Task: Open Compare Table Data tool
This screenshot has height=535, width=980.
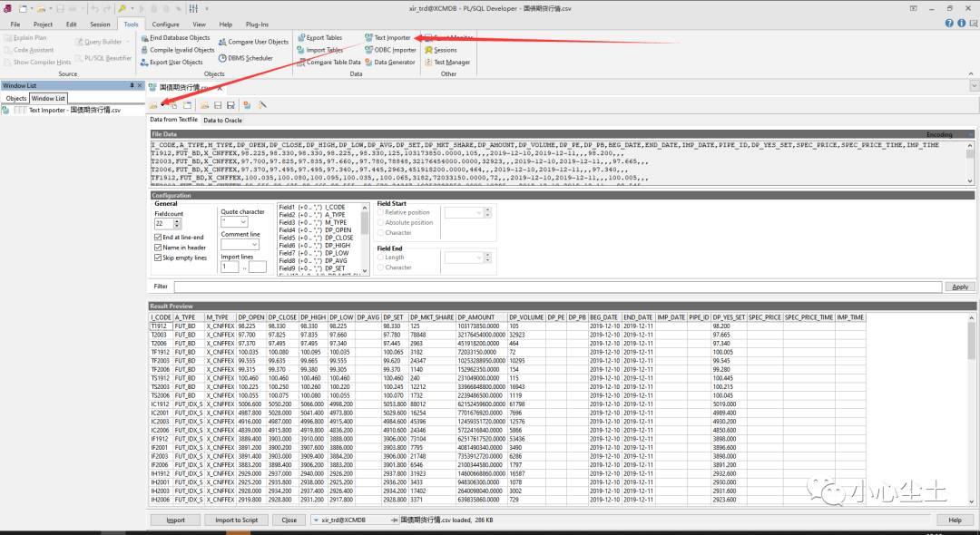Action: pos(329,63)
